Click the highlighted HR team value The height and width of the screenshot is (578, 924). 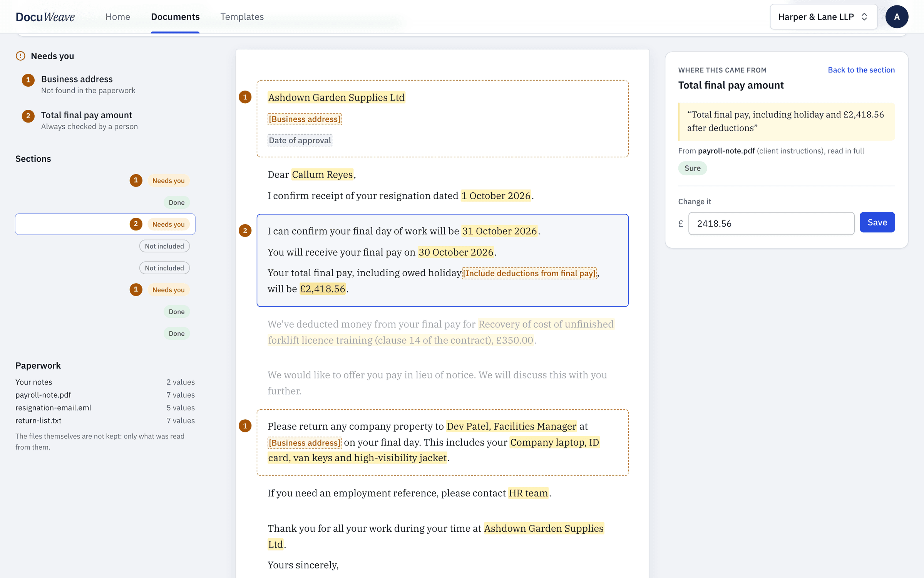(528, 493)
